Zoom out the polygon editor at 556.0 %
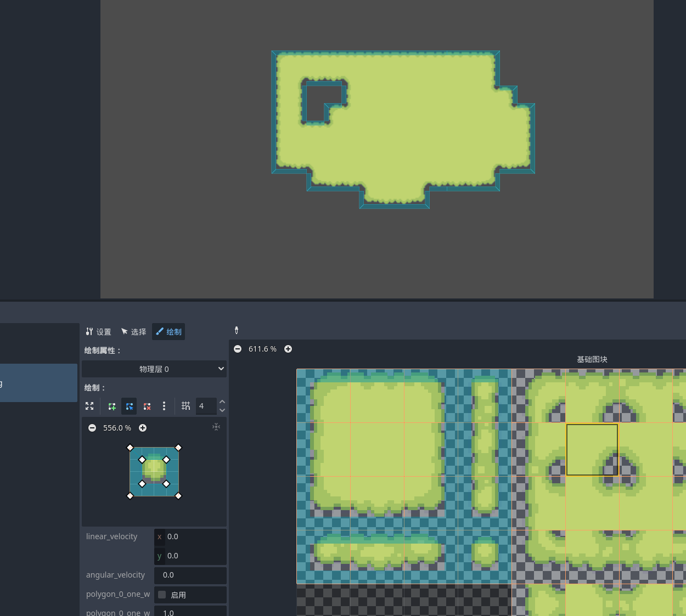The image size is (686, 616). click(92, 428)
